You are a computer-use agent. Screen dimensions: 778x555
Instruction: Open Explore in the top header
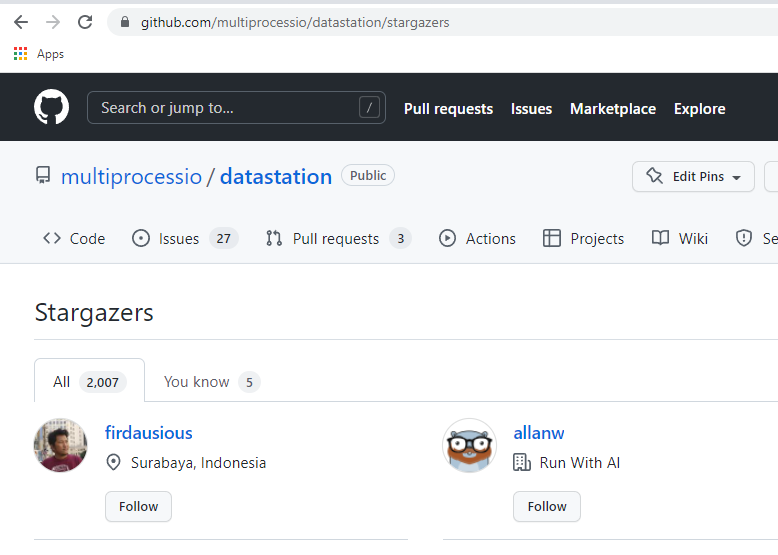tap(700, 109)
